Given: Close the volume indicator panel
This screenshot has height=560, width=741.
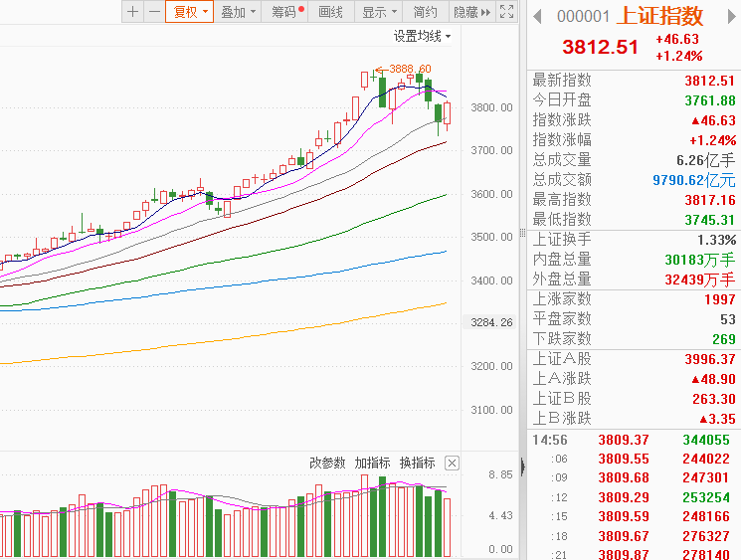Looking at the screenshot, I should (x=452, y=464).
